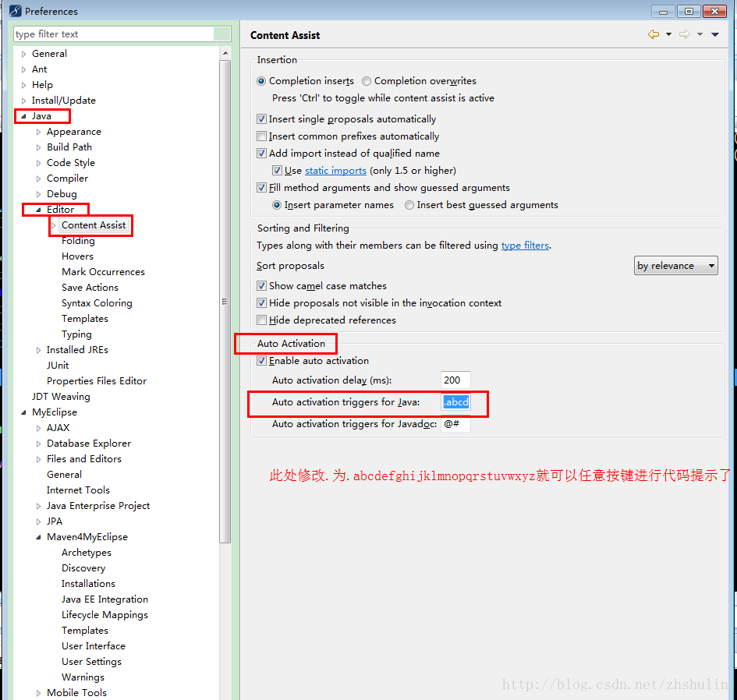Uncheck Show camel case matches

261,285
